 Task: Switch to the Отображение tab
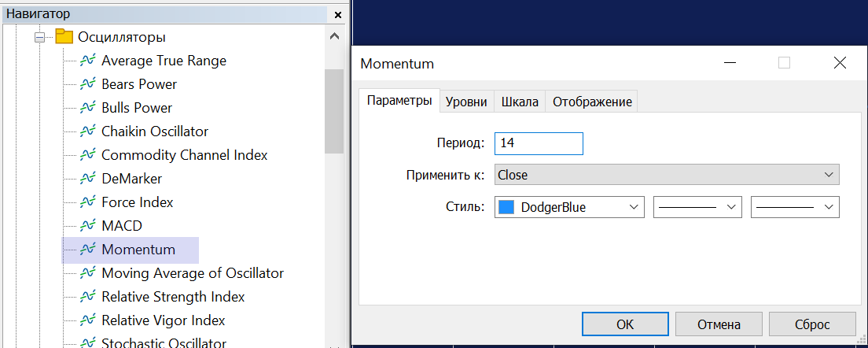(x=592, y=102)
